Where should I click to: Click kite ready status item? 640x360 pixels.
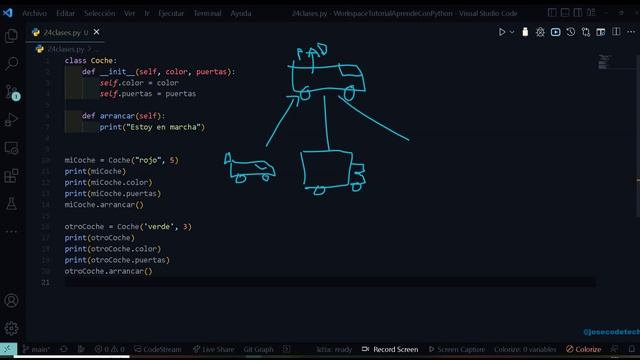(x=334, y=349)
